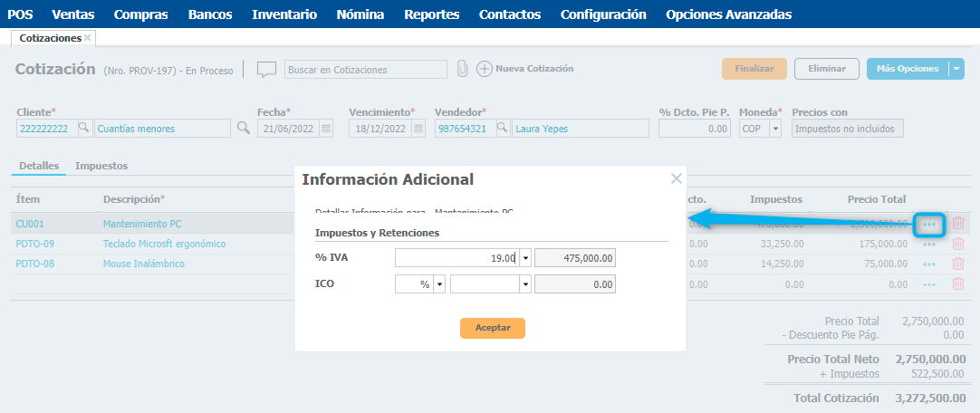Image resolution: width=980 pixels, height=413 pixels.
Task: Open more options for Mouse Inalámbrico row
Action: click(929, 264)
